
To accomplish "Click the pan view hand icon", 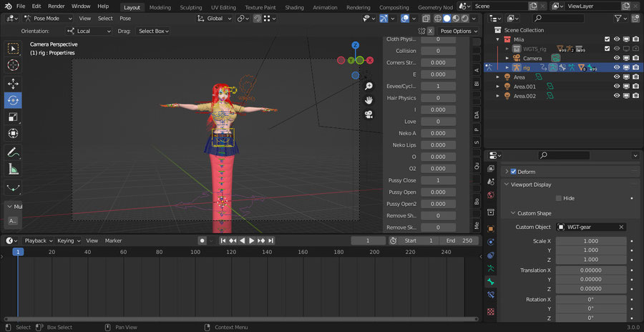I will click(369, 100).
